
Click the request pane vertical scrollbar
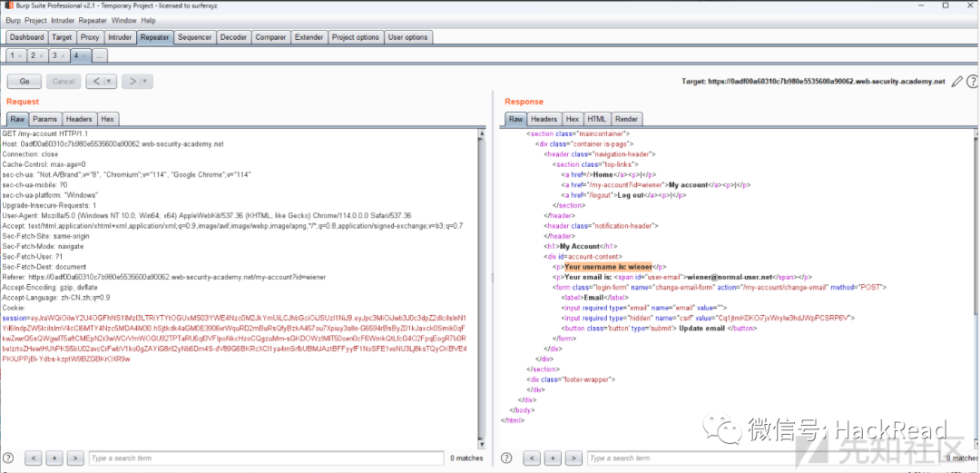(x=482, y=288)
